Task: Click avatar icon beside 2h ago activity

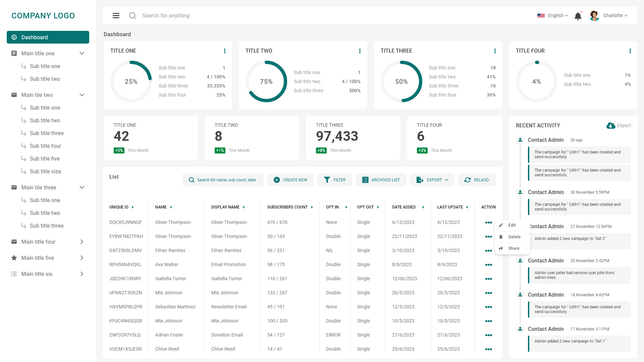Action: click(520, 140)
